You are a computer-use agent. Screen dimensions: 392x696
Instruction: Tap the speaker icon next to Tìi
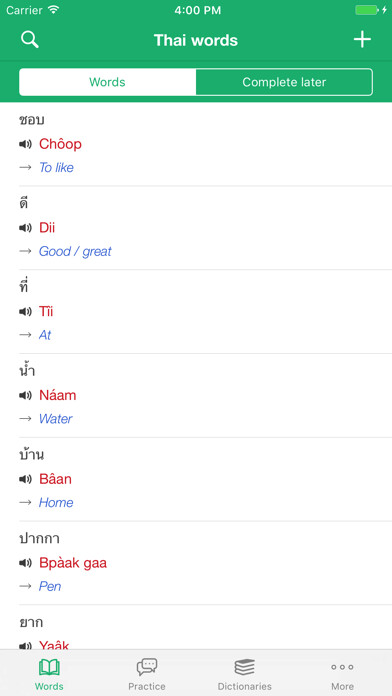pyautogui.click(x=25, y=312)
